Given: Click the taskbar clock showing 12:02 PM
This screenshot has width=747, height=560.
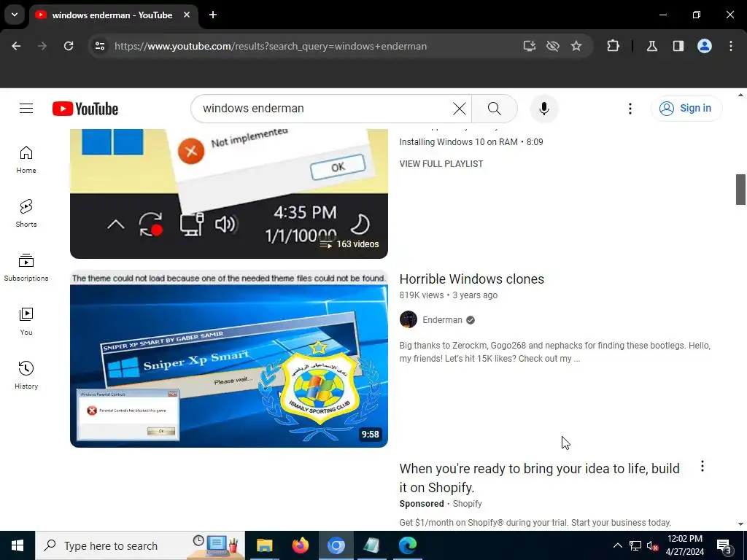Looking at the screenshot, I should (684, 545).
